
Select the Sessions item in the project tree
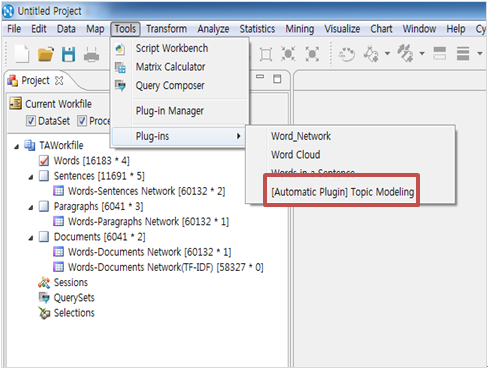point(71,282)
